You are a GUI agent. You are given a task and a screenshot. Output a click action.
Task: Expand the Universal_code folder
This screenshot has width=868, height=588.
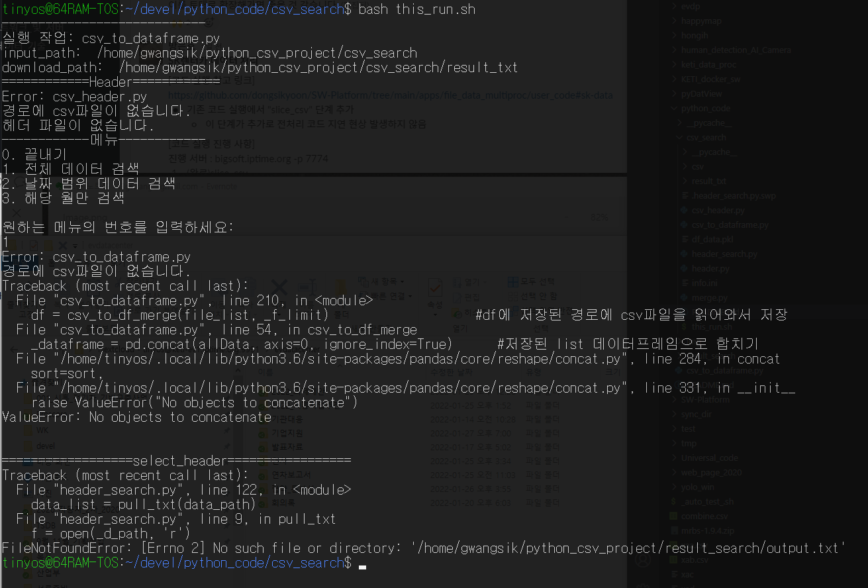point(675,458)
